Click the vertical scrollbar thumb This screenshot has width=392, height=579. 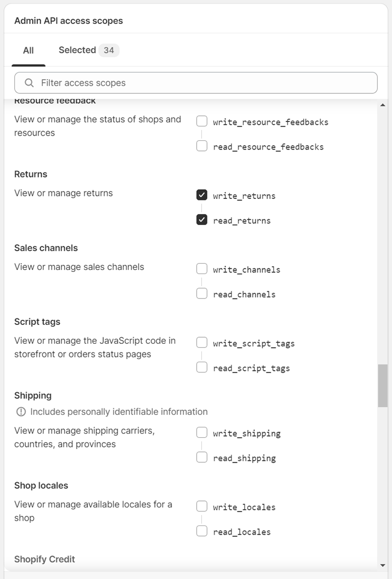tap(383, 386)
